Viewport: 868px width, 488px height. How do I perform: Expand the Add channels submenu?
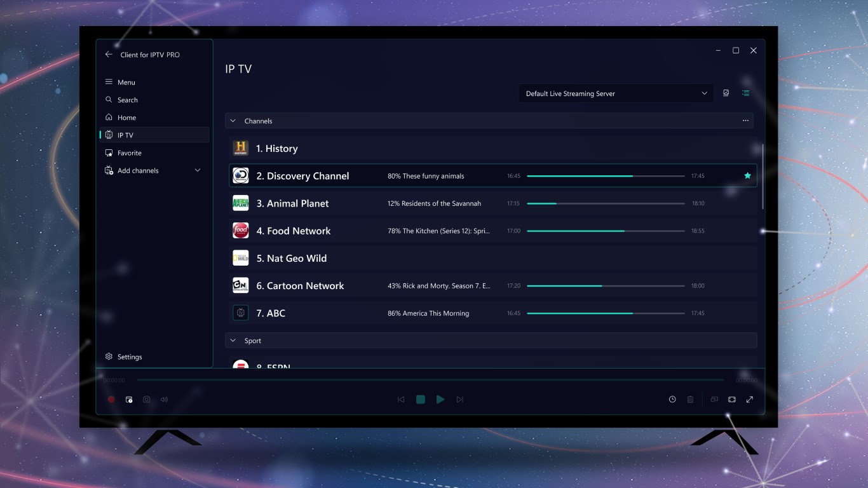pos(197,170)
